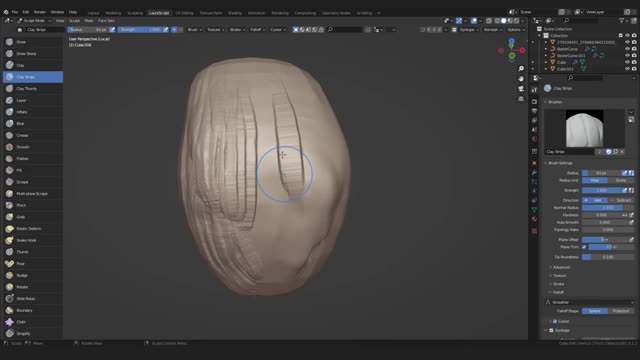Select the Nudge brush tool
The image size is (640, 360).
tap(33, 276)
